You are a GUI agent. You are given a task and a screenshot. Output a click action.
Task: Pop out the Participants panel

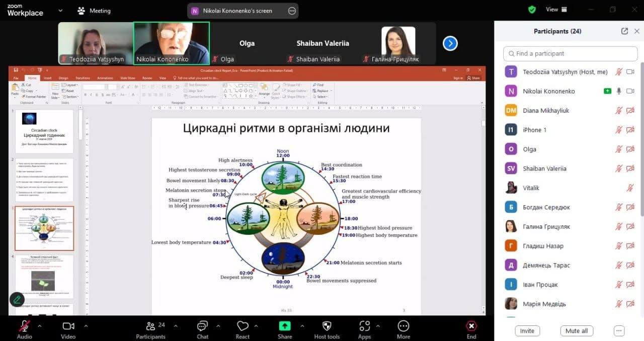click(624, 31)
